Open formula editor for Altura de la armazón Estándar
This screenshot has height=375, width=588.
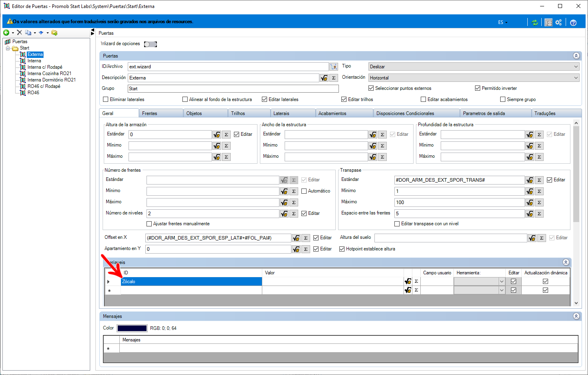216,135
